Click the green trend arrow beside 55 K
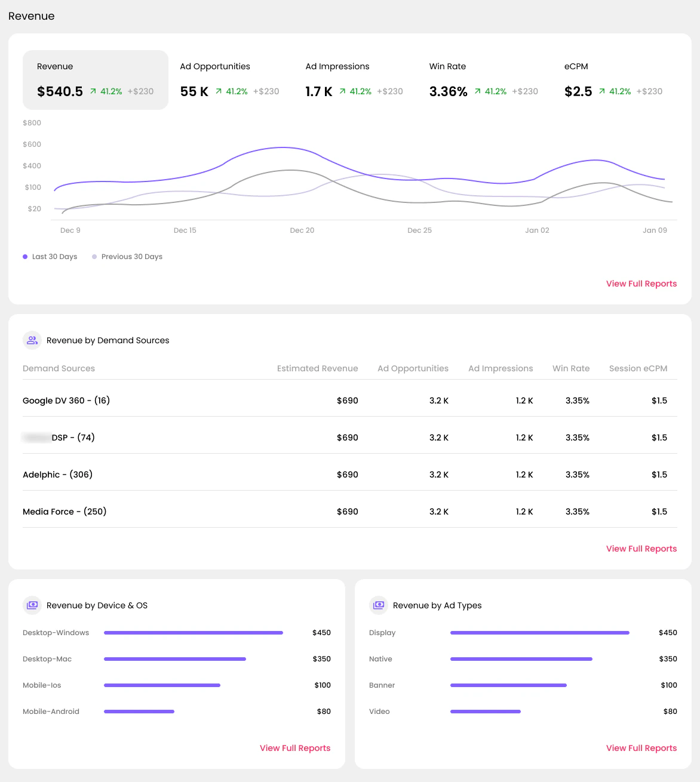700x782 pixels. click(219, 91)
